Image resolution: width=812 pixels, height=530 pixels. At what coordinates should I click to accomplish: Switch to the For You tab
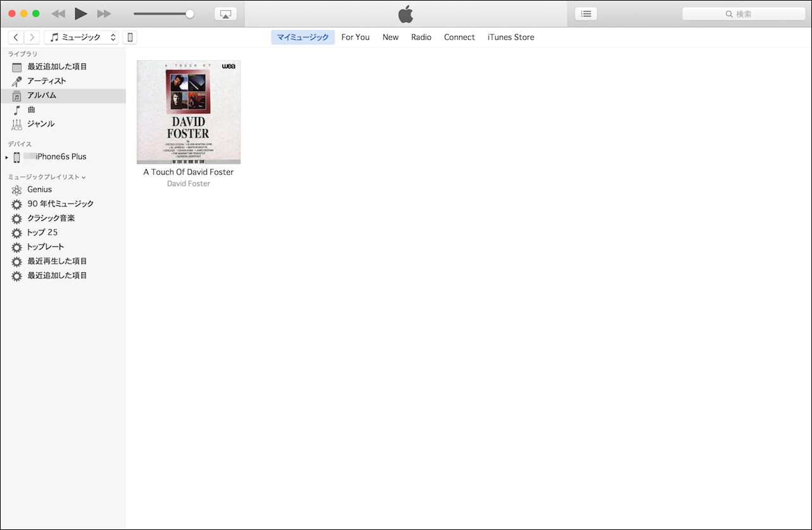(355, 37)
